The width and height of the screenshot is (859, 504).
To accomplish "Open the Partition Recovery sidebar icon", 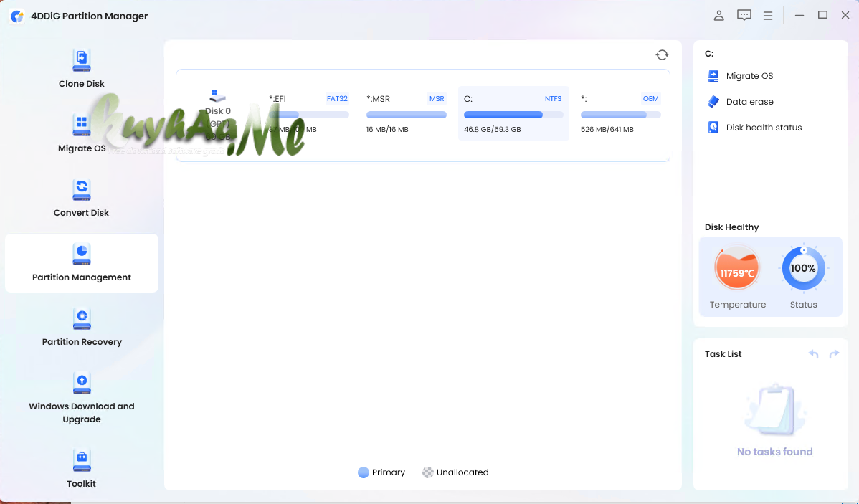I will click(x=82, y=319).
